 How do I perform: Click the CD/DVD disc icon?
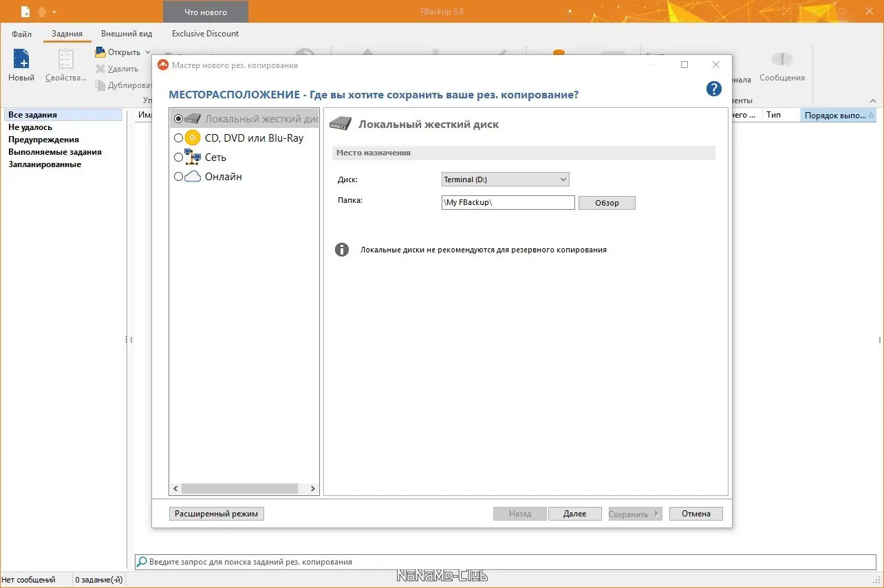tap(193, 138)
